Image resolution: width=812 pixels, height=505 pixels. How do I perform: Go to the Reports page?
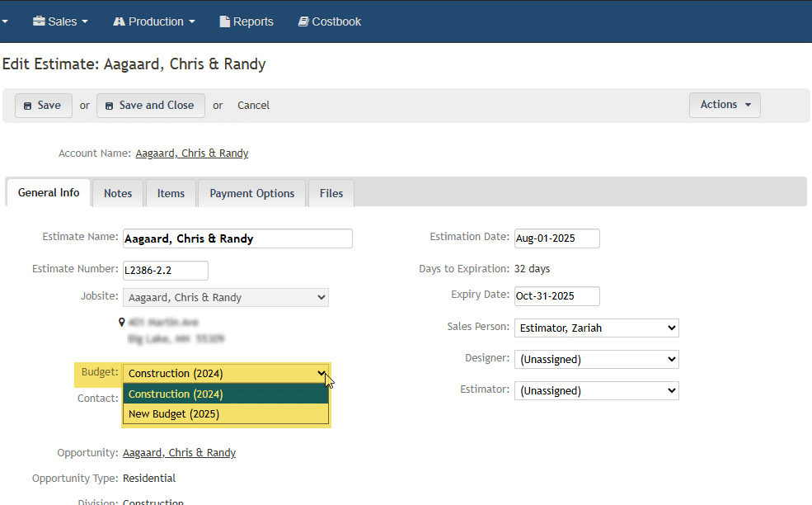point(246,21)
